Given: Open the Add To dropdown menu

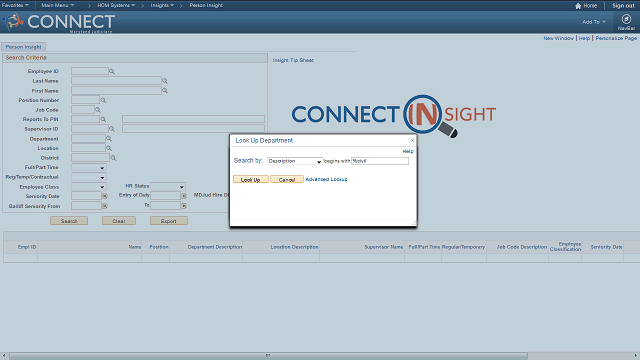Looking at the screenshot, I should [x=594, y=22].
